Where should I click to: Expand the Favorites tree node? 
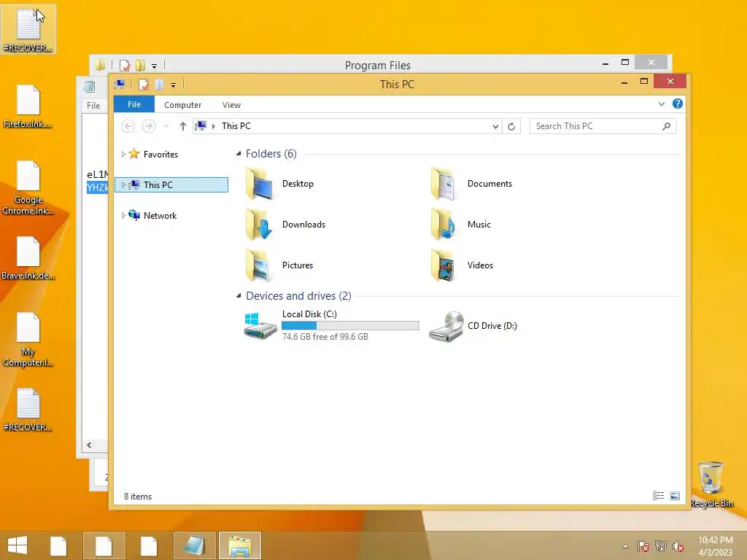click(x=123, y=155)
